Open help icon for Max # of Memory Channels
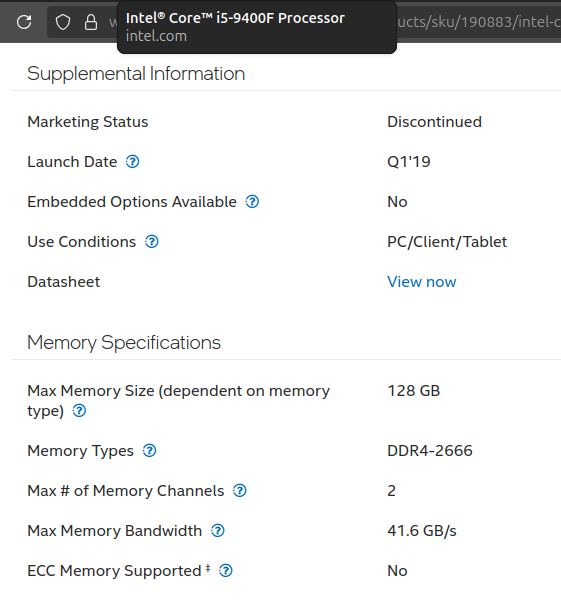 point(240,491)
